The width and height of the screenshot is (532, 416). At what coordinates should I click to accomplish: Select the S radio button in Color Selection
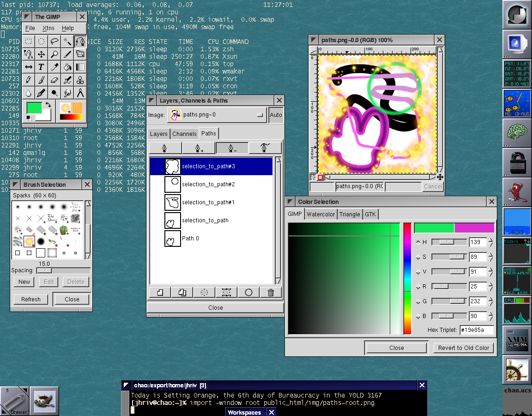[418, 257]
